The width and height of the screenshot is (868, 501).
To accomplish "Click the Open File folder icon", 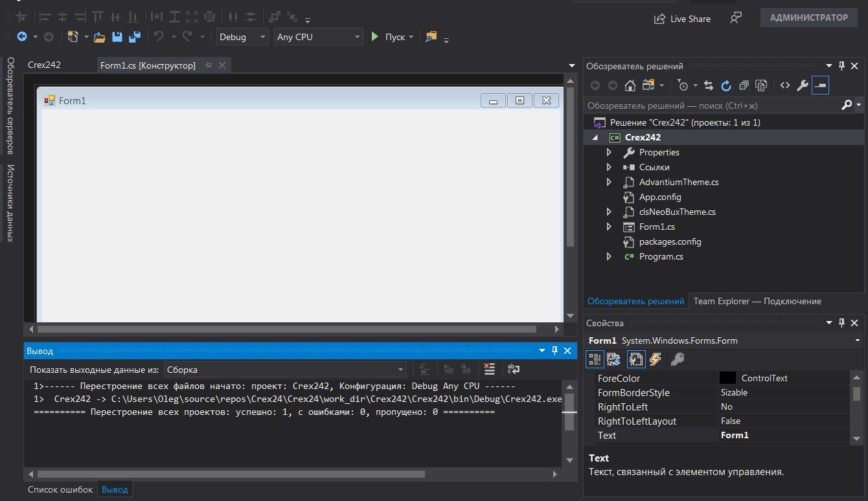I will 99,37.
